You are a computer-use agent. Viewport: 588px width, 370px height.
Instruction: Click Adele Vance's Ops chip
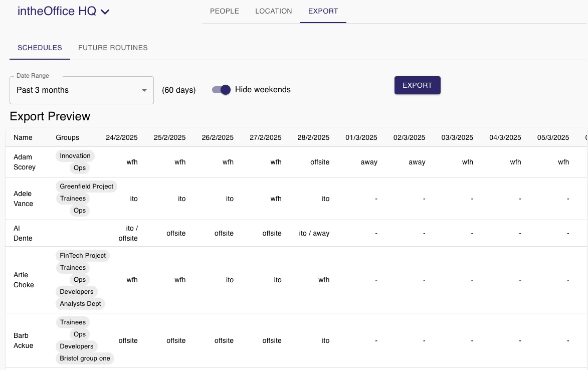[80, 210]
